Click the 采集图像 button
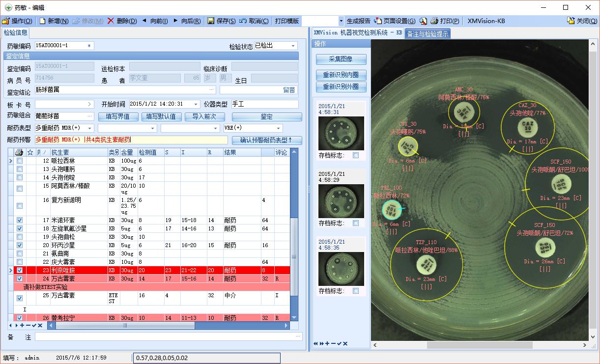Viewport: 600px width, 364px height. tap(341, 59)
